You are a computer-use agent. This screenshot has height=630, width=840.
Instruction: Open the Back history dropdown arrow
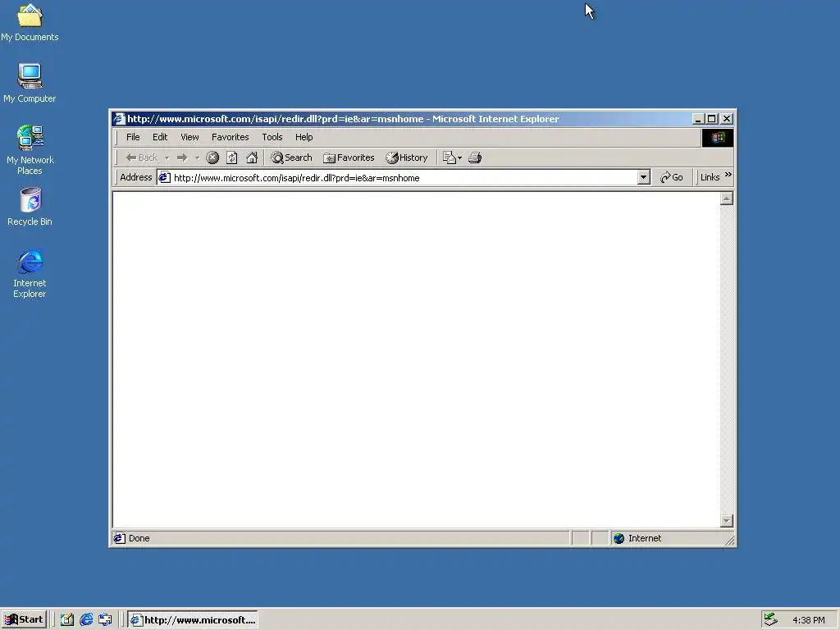pyautogui.click(x=167, y=157)
